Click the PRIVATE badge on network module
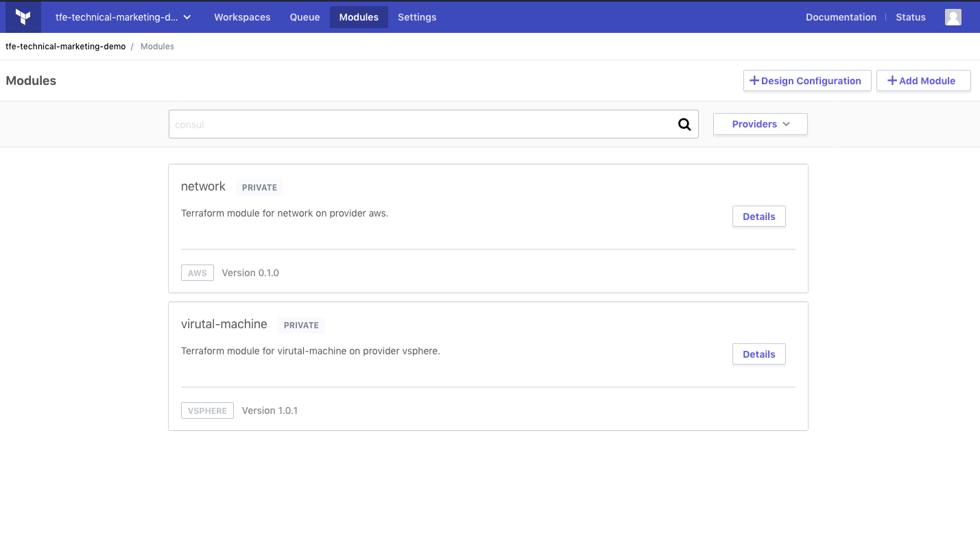This screenshot has width=980, height=540. click(259, 187)
